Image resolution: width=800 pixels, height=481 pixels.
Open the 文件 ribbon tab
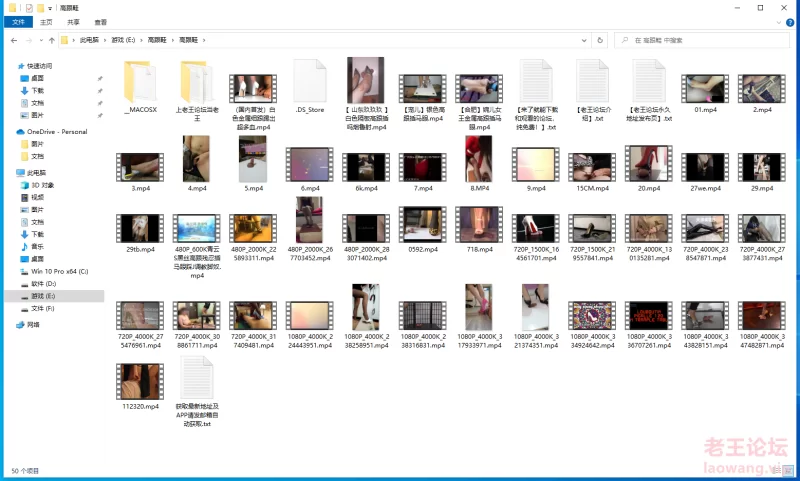coord(18,22)
